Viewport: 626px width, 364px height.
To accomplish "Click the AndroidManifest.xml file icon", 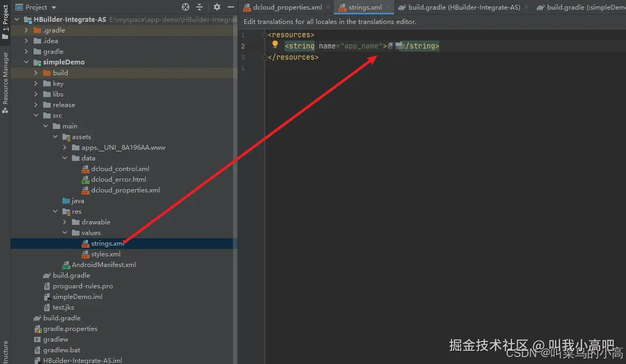I will (x=66, y=265).
